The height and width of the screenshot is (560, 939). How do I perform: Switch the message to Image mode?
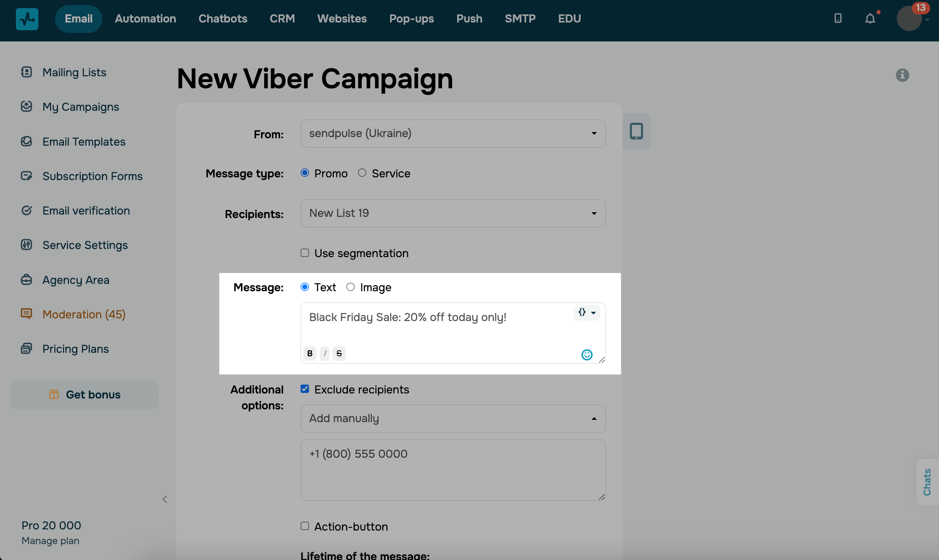tap(351, 287)
